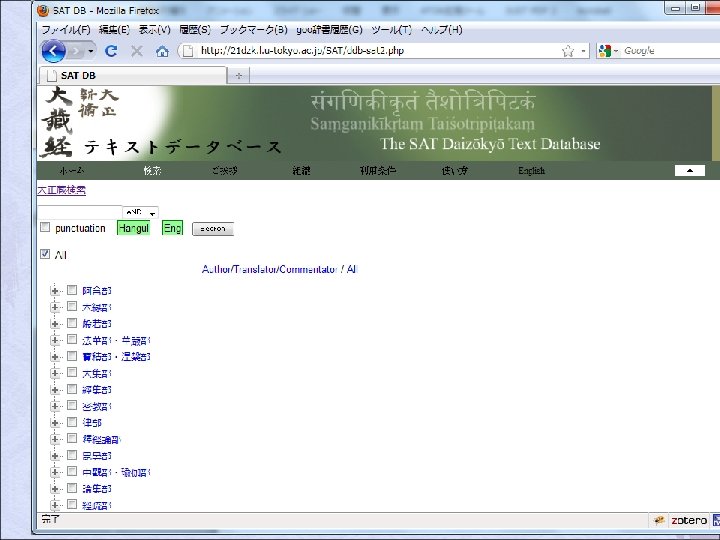Select the SAT DB browser tab
Viewport: 720px width, 540px height.
133,75
